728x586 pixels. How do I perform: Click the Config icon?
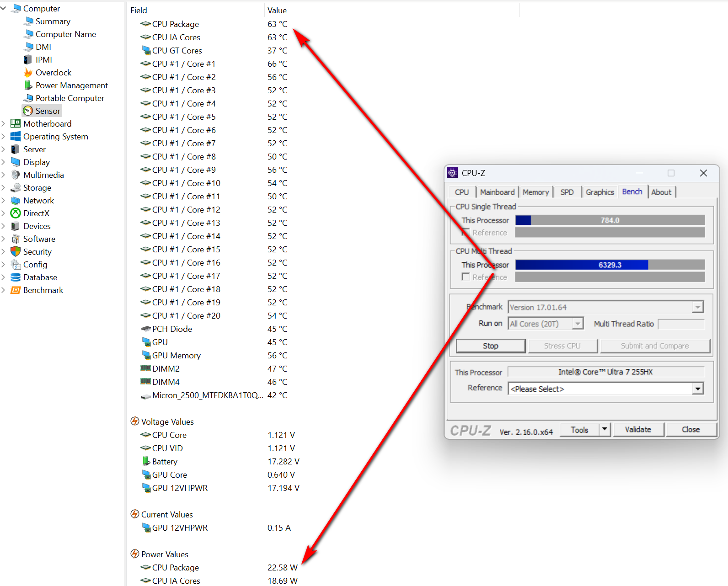(x=16, y=264)
